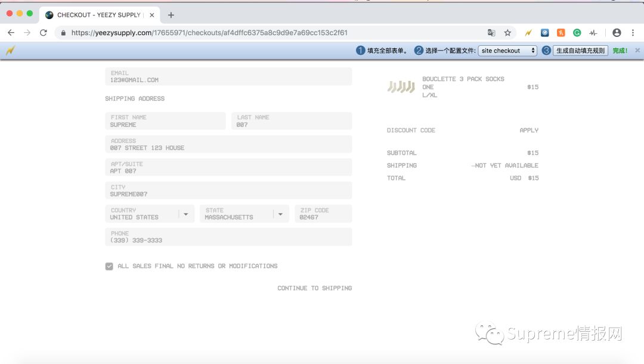Open the green Grammarly extension icon

[577, 33]
